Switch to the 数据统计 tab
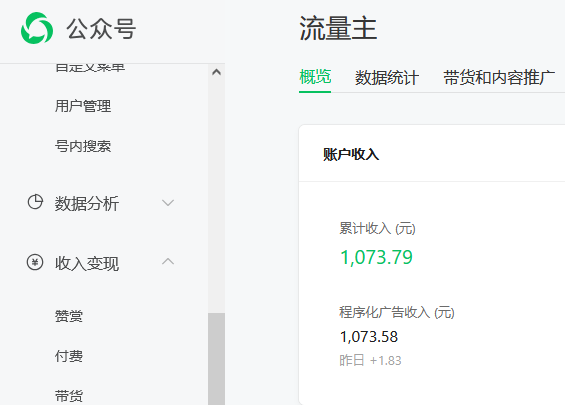Image resolution: width=565 pixels, height=405 pixels. coord(387,78)
